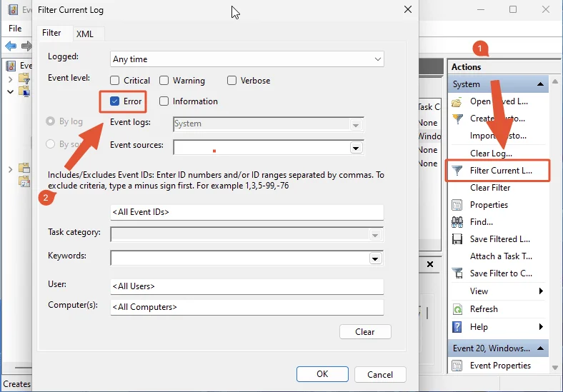Collapse the Windows Logs tree node
Image resolution: width=563 pixels, height=392 pixels.
(x=11, y=92)
